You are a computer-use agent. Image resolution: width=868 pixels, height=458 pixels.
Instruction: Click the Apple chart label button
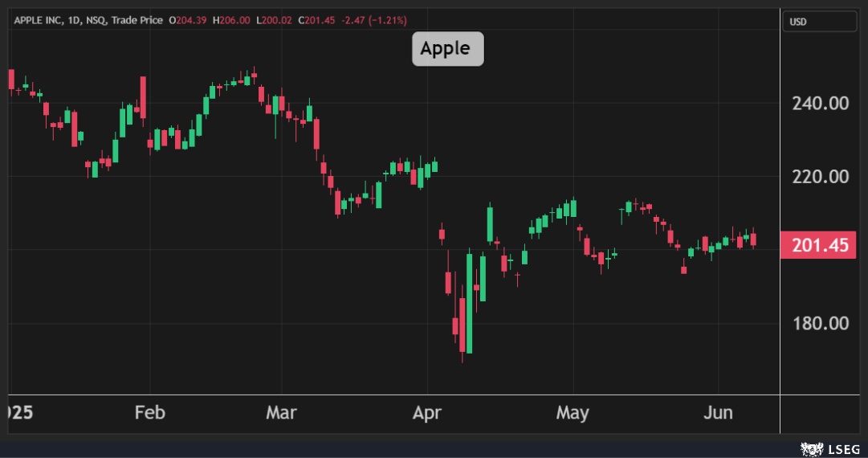(x=447, y=49)
